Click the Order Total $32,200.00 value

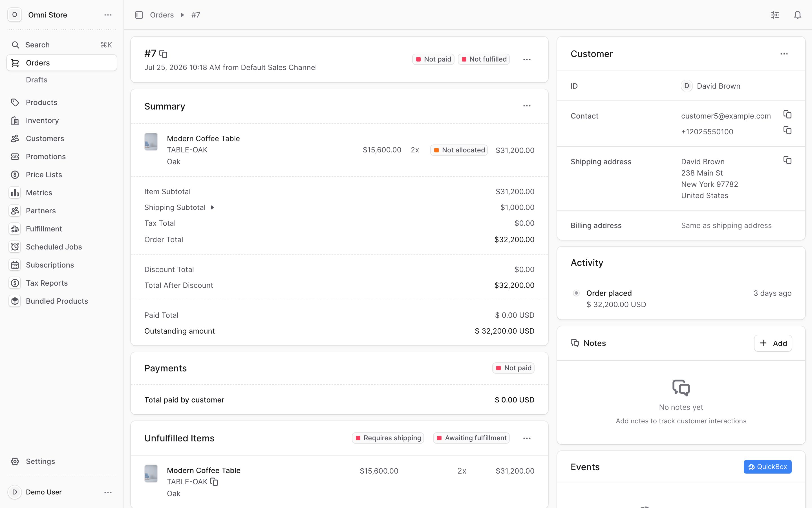pyautogui.click(x=514, y=240)
